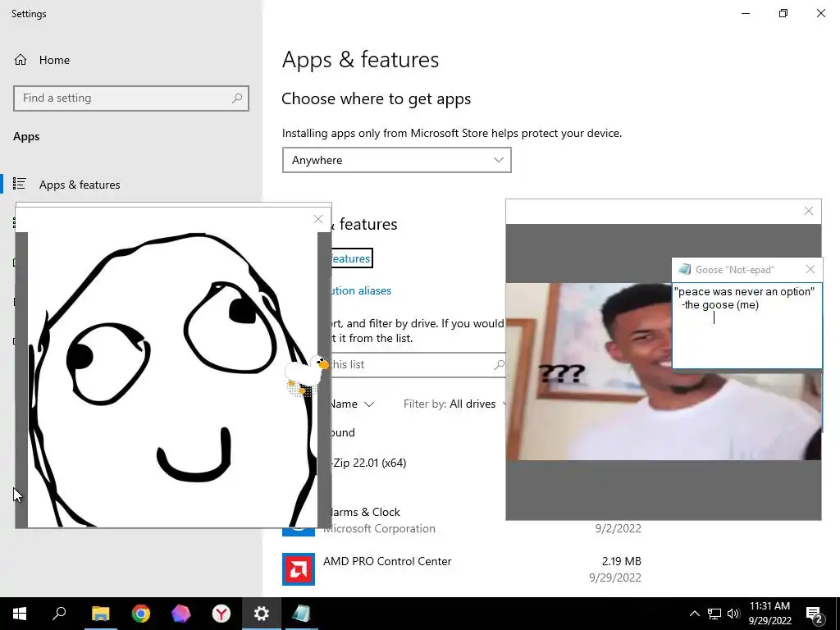
Task: Launch Google Chrome from the taskbar
Action: pos(141,614)
